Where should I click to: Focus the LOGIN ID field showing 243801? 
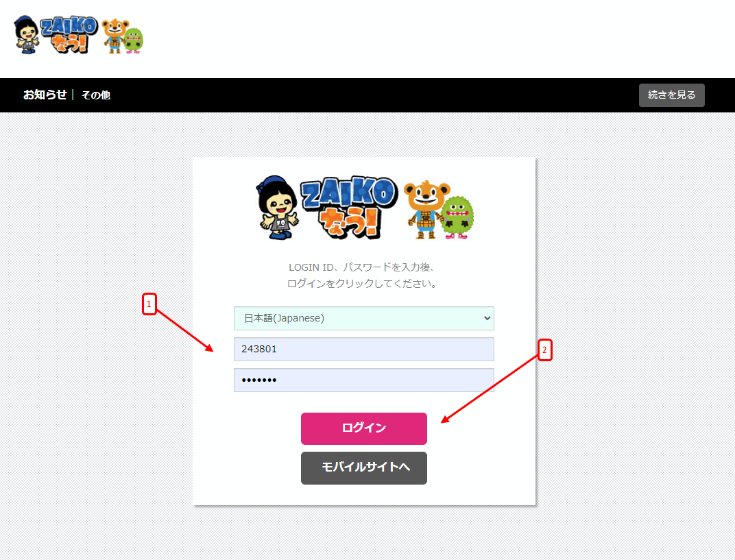pos(364,349)
